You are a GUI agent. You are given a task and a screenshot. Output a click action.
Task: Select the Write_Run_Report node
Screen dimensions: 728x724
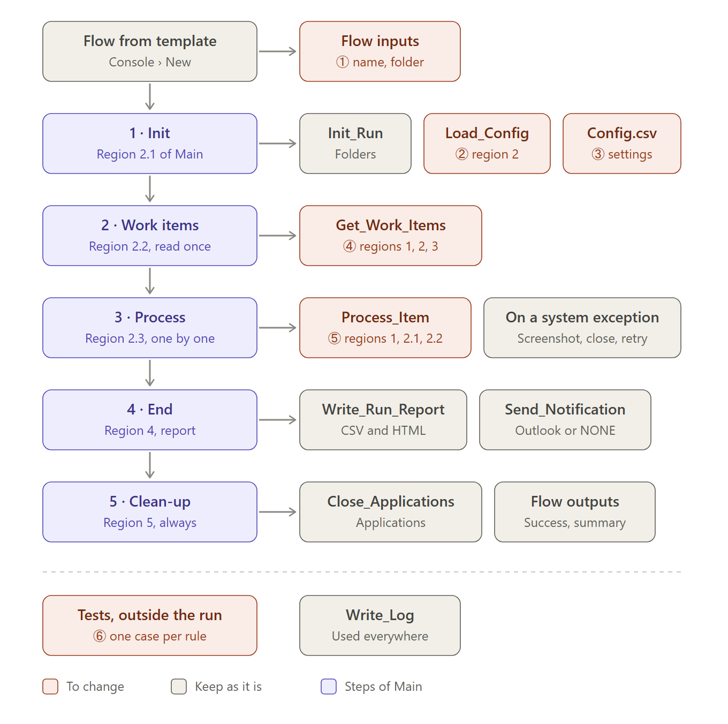pyautogui.click(x=383, y=420)
